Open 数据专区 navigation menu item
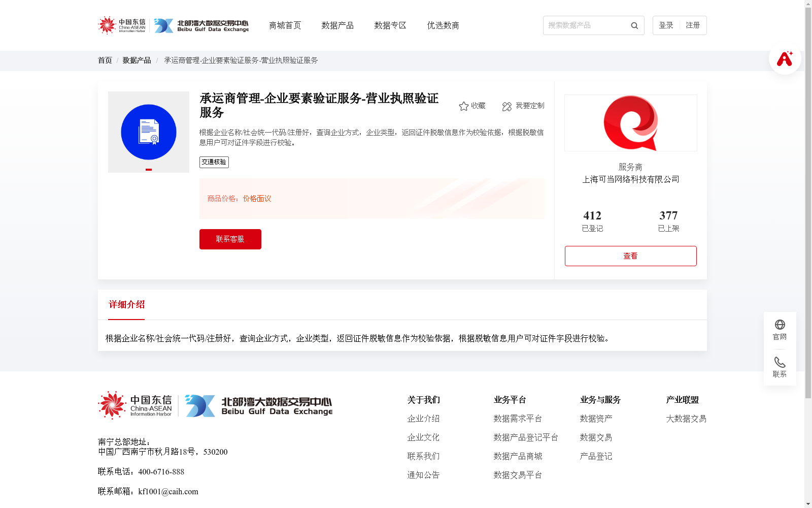 point(390,25)
